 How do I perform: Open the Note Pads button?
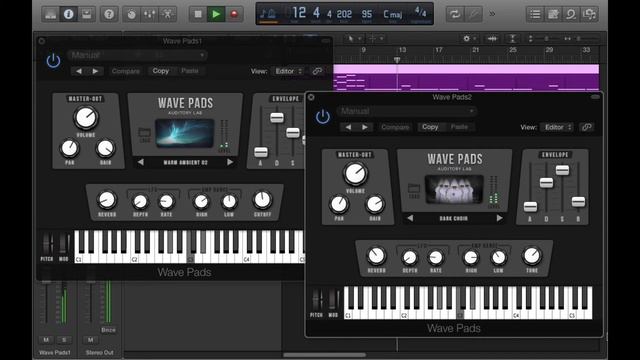pyautogui.click(x=553, y=14)
